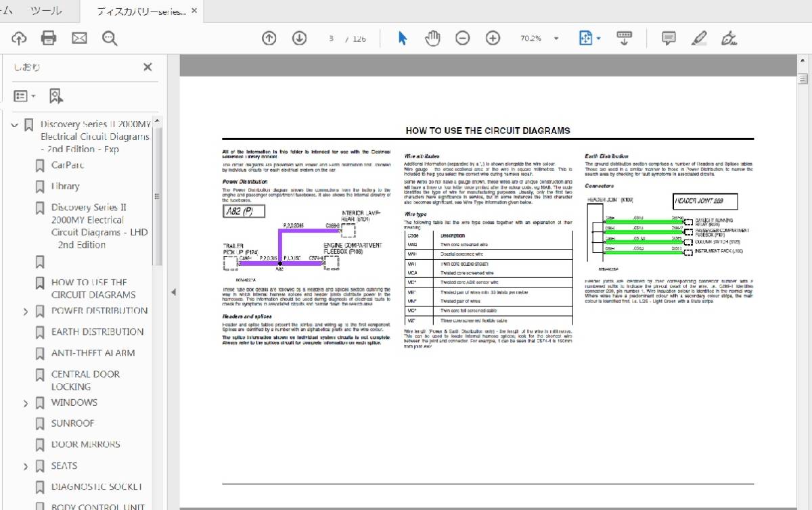Jump to HOW TO USE THE CIRCUIT DIAGRAMS bookmark

(x=93, y=288)
